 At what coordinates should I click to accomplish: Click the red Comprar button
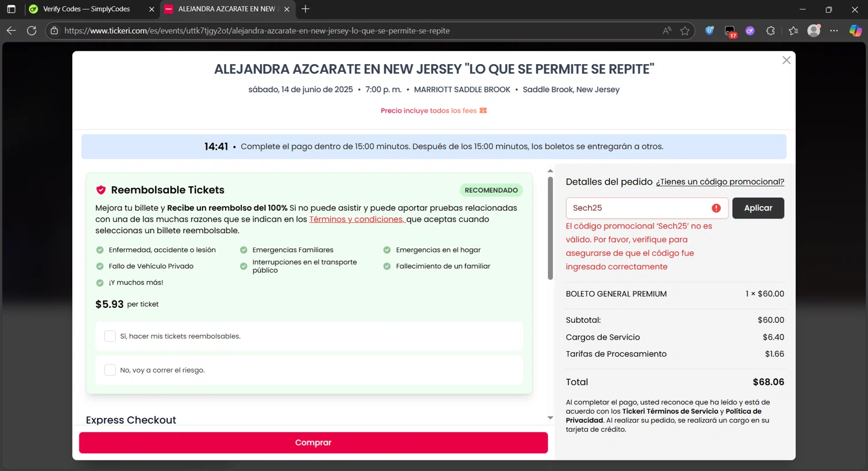pyautogui.click(x=313, y=443)
